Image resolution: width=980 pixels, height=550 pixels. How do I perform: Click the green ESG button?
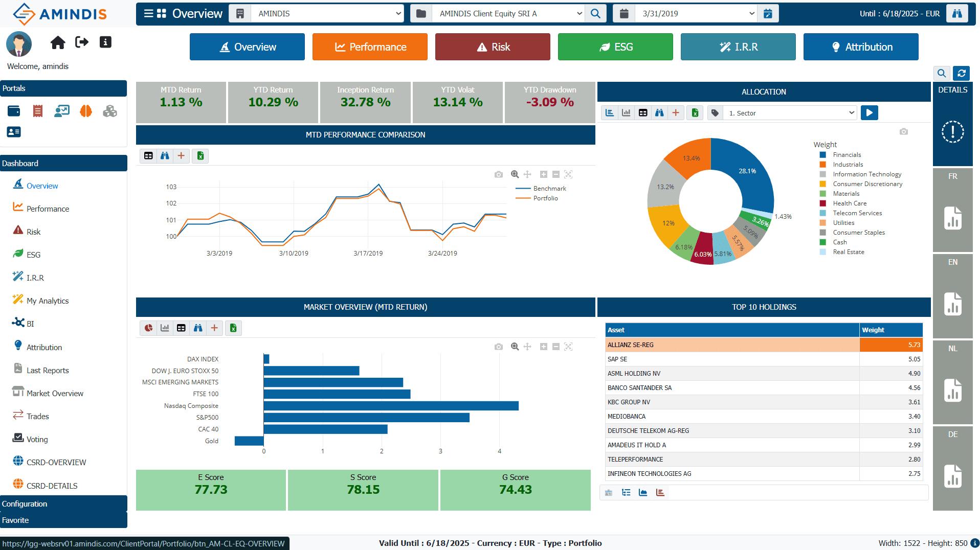point(615,47)
